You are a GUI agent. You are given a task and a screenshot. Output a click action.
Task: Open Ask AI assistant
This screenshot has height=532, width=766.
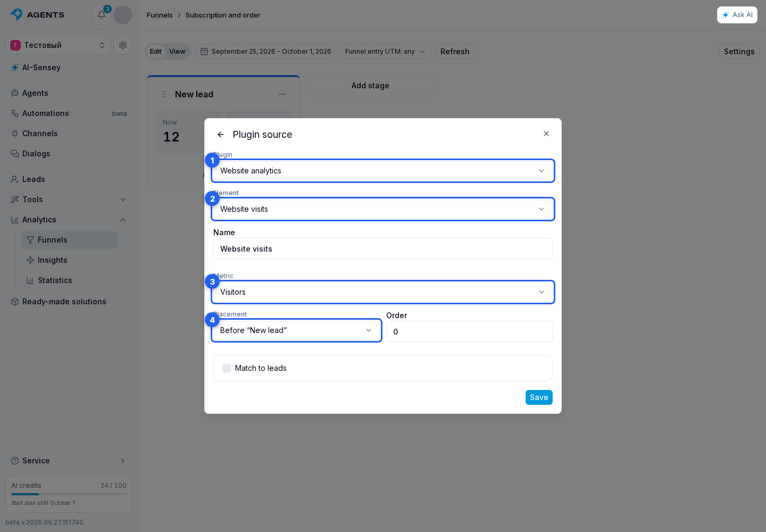pos(737,15)
